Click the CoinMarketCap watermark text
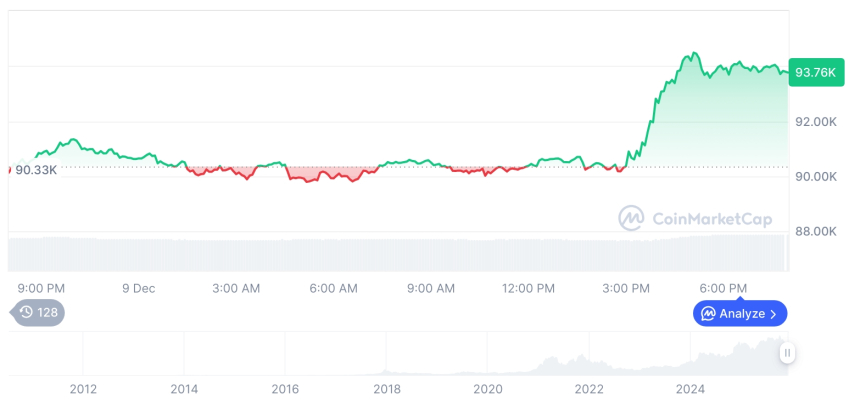This screenshot has height=401, width=860. click(x=711, y=219)
